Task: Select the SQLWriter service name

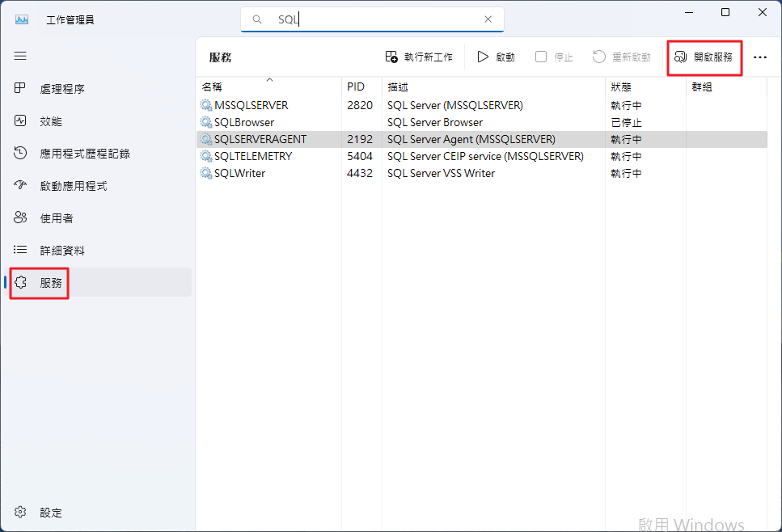Action: (x=240, y=173)
